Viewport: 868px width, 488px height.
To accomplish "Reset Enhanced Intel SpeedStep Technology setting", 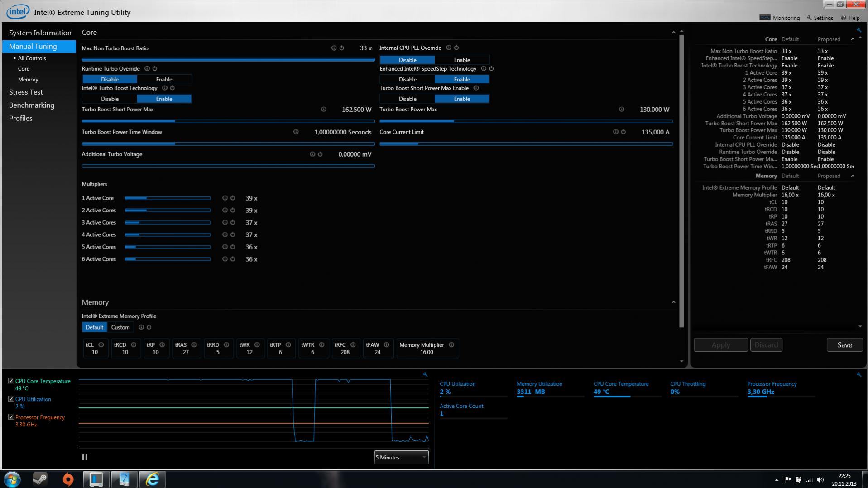I will pos(491,69).
